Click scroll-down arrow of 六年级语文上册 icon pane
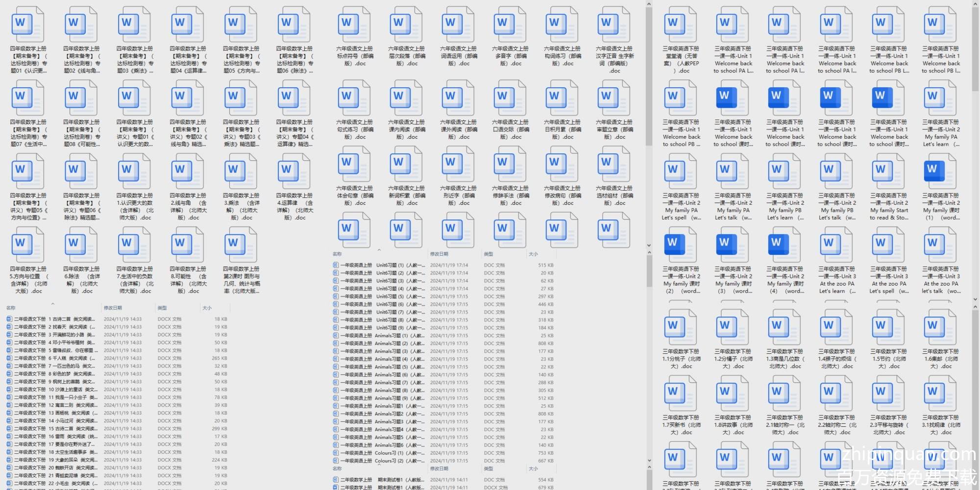The width and height of the screenshot is (980, 490). pos(649,245)
